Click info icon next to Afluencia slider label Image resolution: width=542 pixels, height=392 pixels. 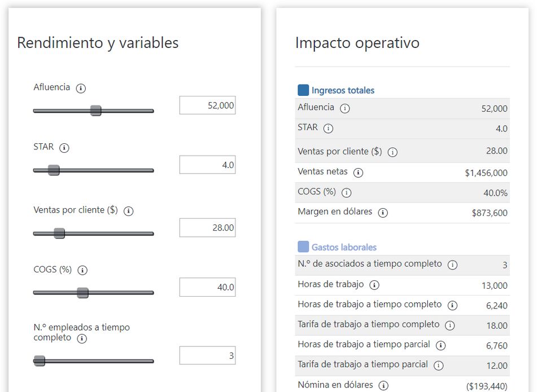point(81,88)
